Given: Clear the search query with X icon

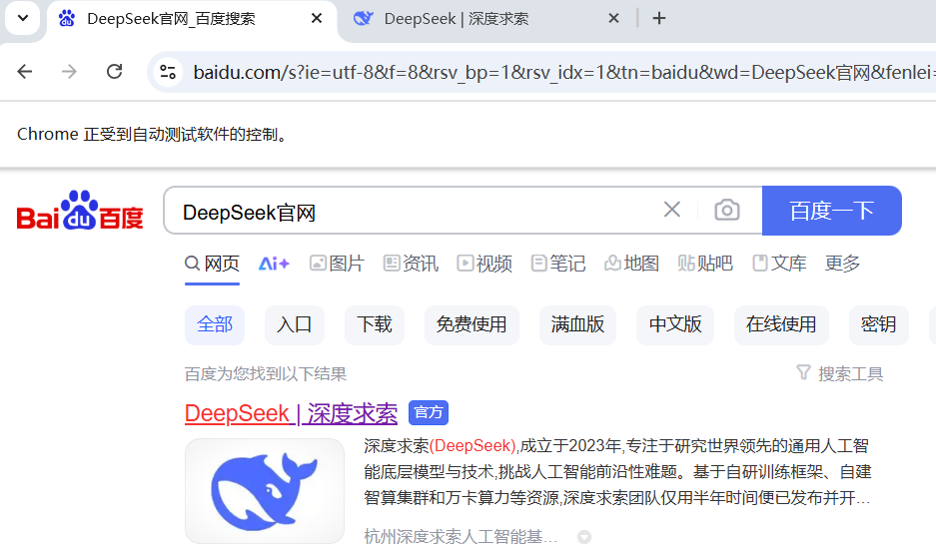Looking at the screenshot, I should (x=672, y=210).
